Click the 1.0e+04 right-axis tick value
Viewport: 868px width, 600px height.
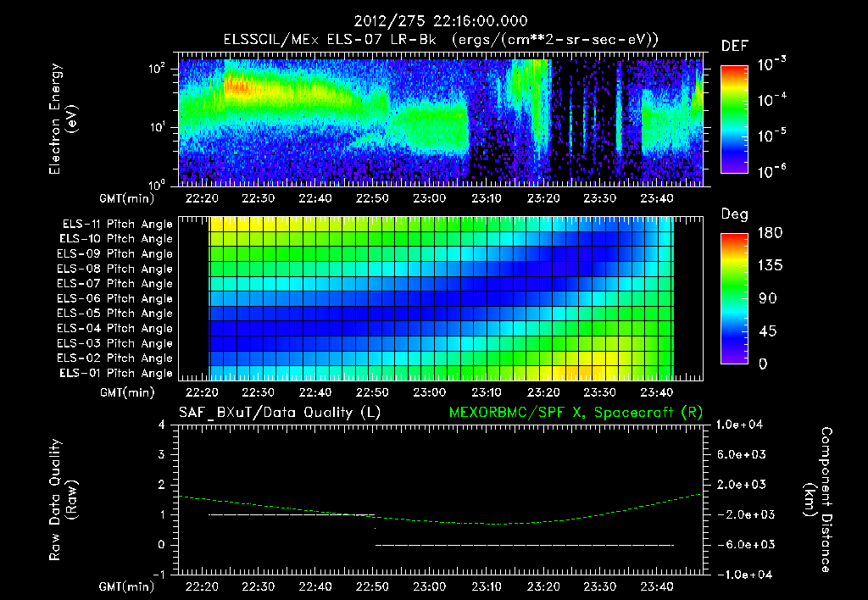(x=739, y=425)
